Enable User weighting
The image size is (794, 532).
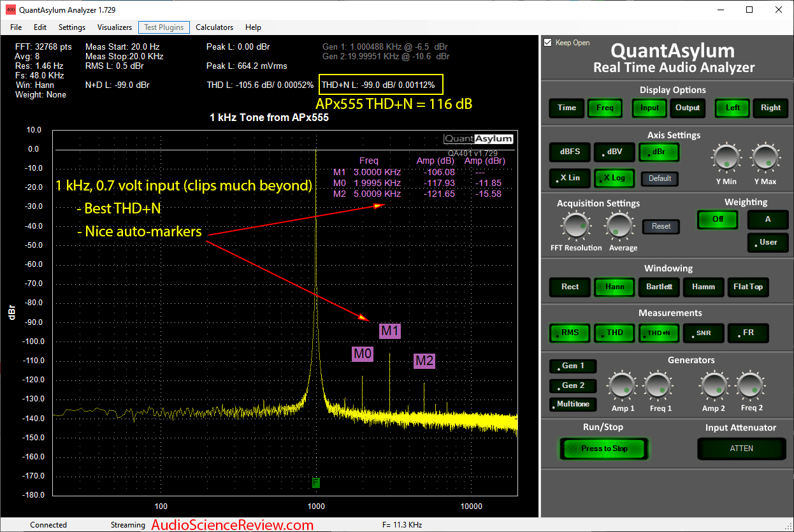[768, 242]
